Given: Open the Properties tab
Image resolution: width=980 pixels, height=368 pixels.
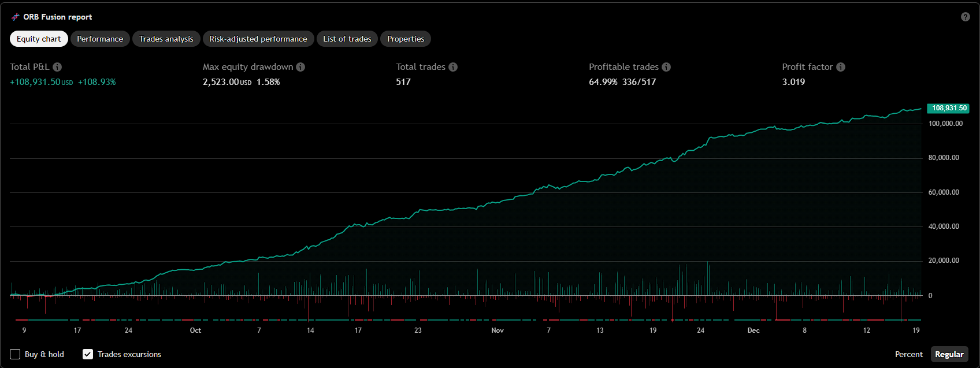Looking at the screenshot, I should click(x=406, y=39).
